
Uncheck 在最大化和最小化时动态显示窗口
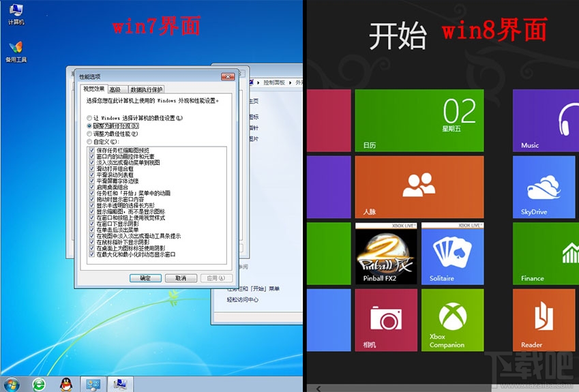(92, 254)
